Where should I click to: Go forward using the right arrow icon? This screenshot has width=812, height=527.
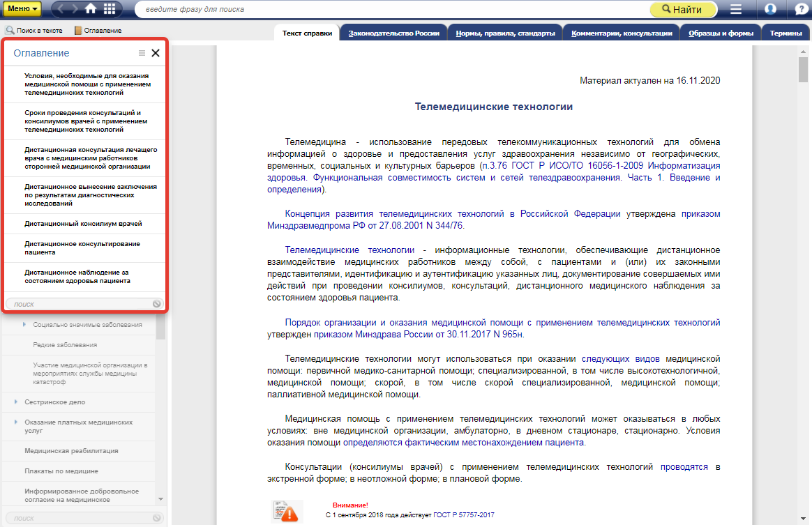coord(74,9)
